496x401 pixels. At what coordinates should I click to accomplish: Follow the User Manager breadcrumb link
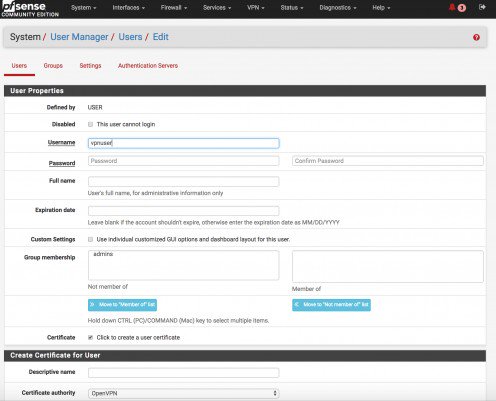pyautogui.click(x=79, y=37)
